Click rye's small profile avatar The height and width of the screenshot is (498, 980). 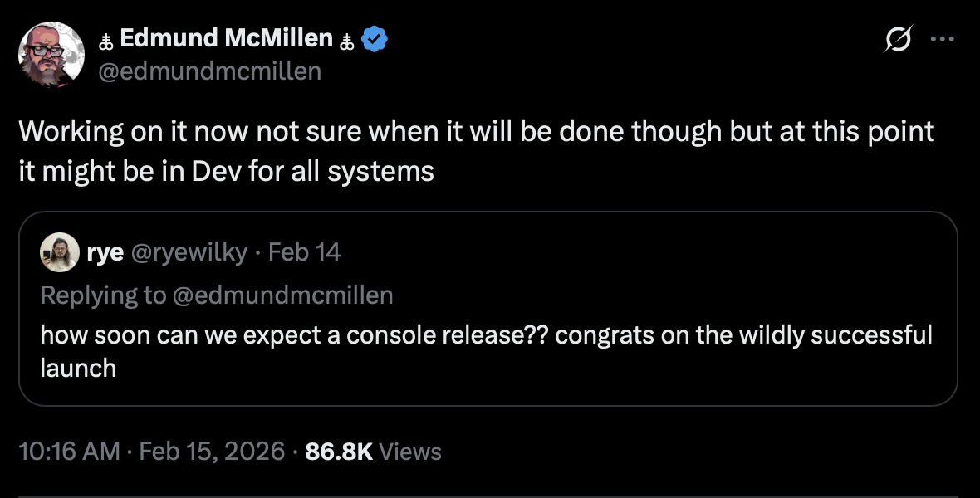coord(60,252)
